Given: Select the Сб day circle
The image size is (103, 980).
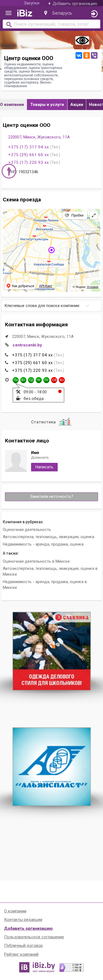Looking at the screenshot, I should click(54, 380).
